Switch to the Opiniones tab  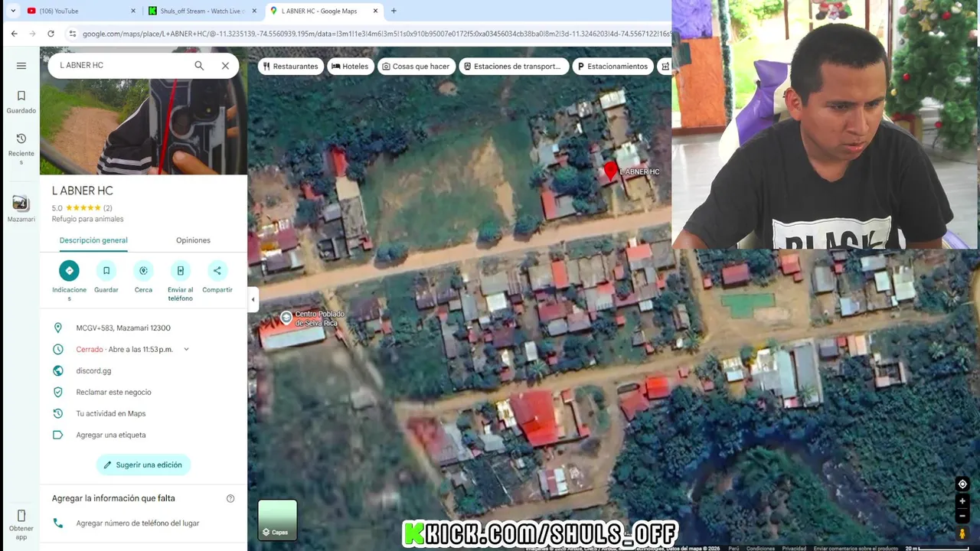click(193, 240)
